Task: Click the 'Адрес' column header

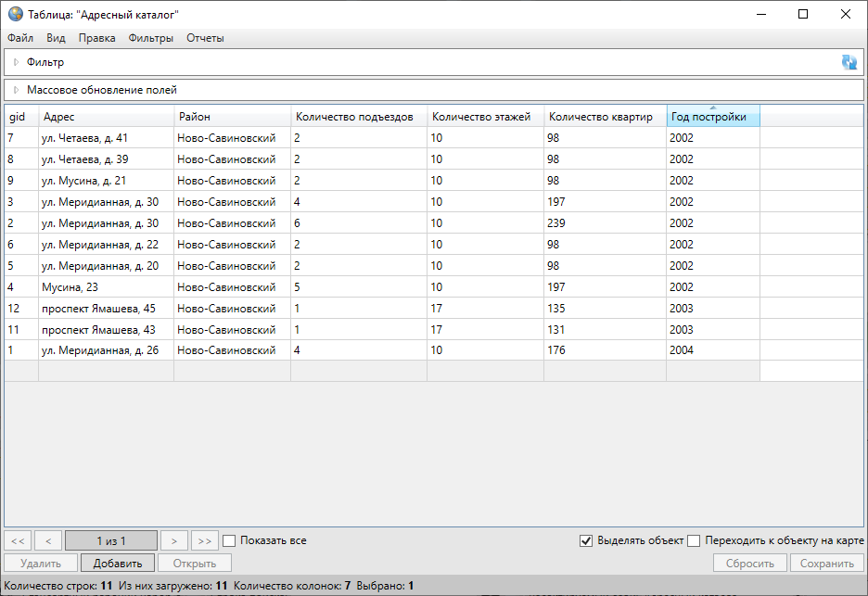Action: click(x=105, y=117)
